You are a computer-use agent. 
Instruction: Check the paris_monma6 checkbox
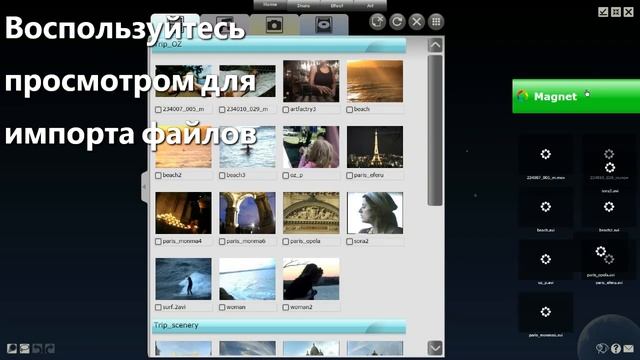click(x=222, y=241)
